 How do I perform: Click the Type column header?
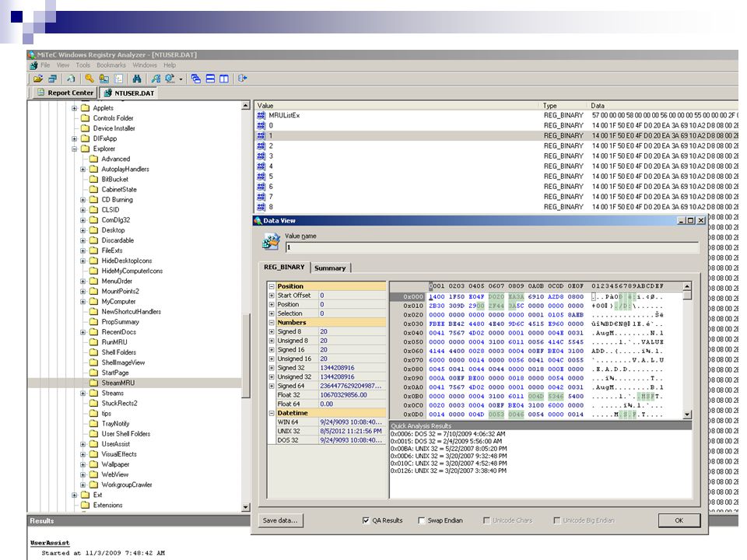pos(564,106)
